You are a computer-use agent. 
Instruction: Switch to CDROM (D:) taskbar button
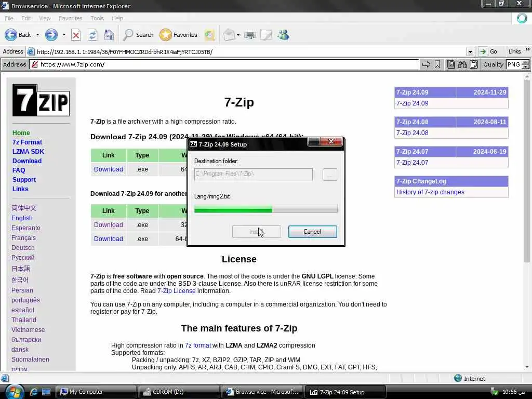[x=179, y=392]
